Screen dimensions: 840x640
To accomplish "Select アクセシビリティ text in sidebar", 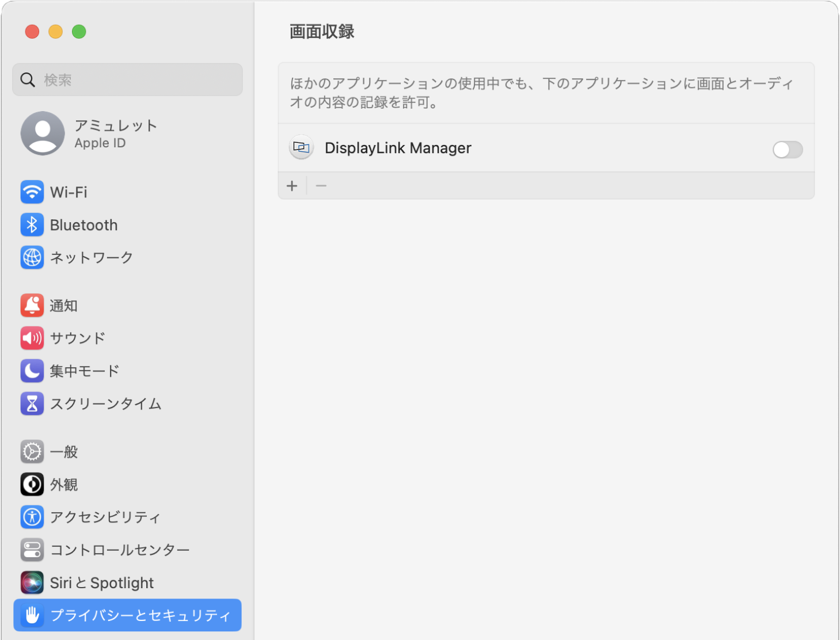I will [x=105, y=517].
